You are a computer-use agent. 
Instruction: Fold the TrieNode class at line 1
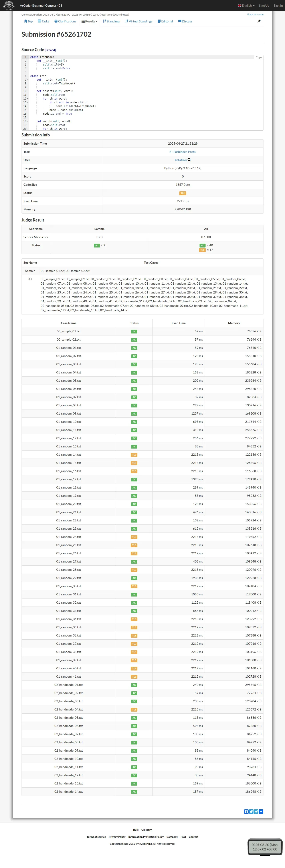coord(28,57)
